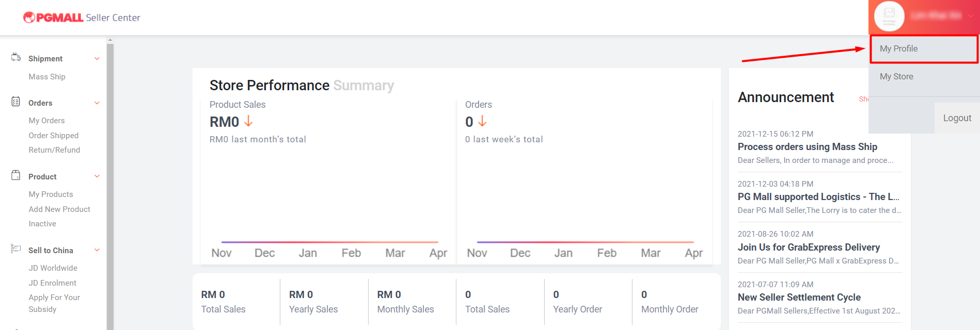This screenshot has width=980, height=330.
Task: Select Add New Product
Action: click(60, 209)
